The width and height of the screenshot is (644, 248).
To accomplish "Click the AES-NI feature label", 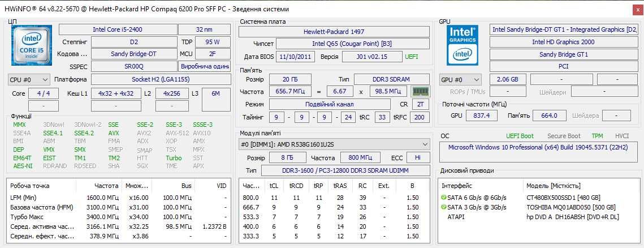I will point(23,166).
